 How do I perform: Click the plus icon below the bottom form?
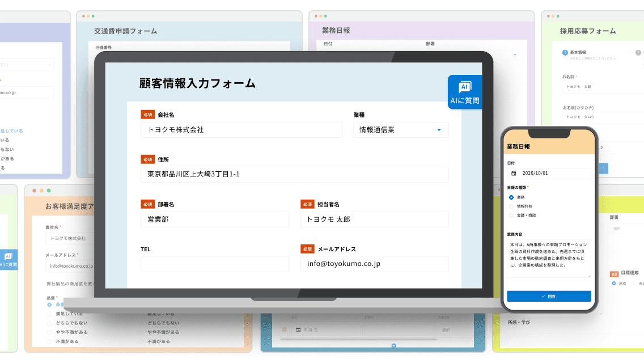pyautogui.click(x=393, y=346)
